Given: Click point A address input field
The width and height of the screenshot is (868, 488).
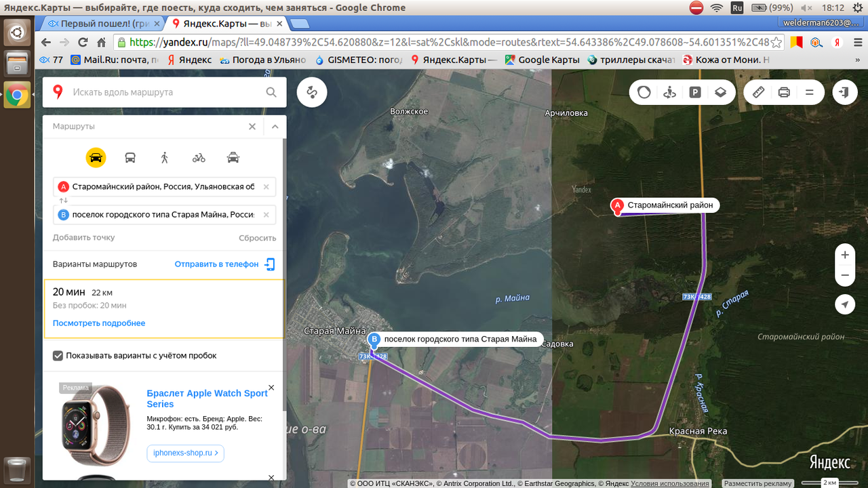Looking at the screenshot, I should click(164, 187).
